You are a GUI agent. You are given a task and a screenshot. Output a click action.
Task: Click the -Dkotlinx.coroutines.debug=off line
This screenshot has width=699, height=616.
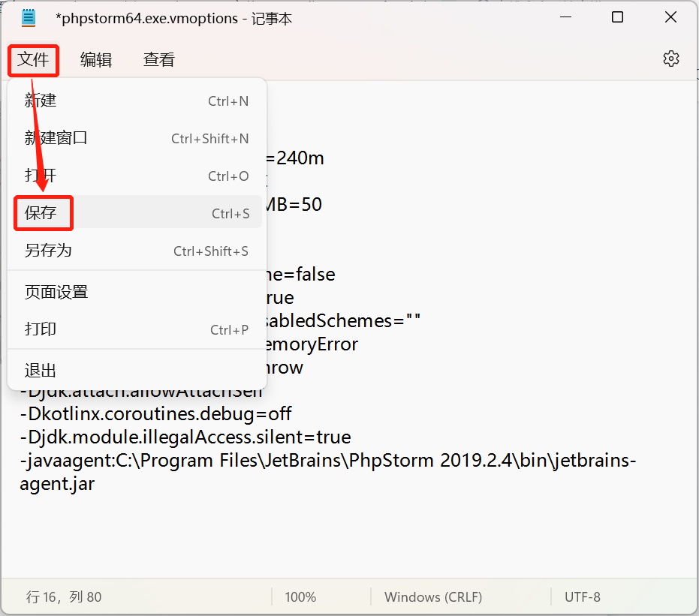point(155,413)
